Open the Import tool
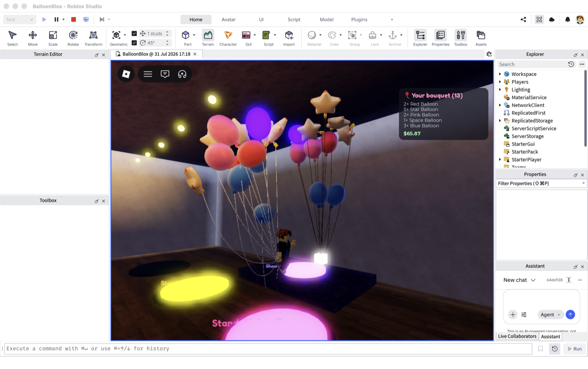 click(289, 38)
